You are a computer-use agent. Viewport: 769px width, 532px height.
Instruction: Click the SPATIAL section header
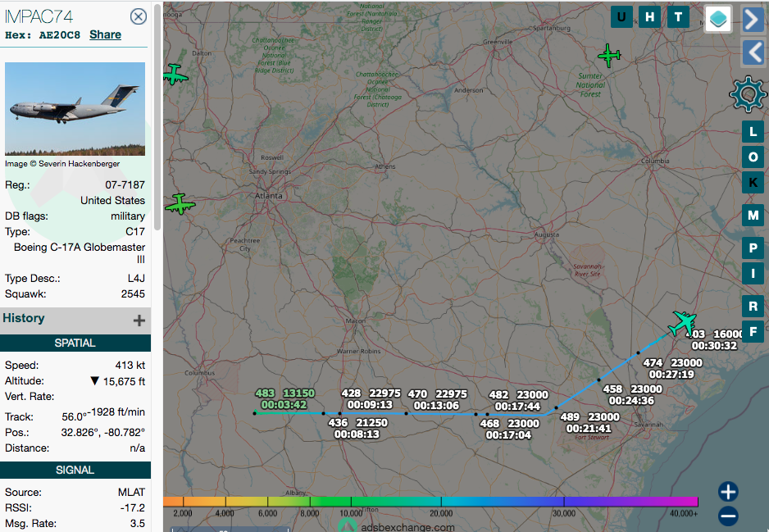[75, 343]
